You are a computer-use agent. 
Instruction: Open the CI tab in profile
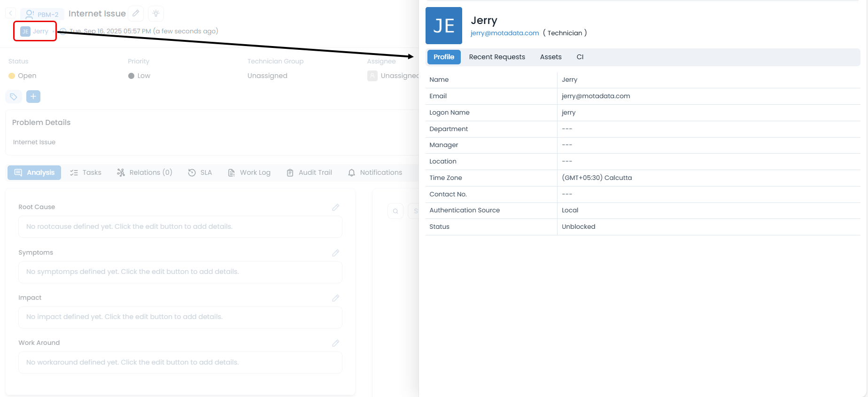[x=580, y=57]
